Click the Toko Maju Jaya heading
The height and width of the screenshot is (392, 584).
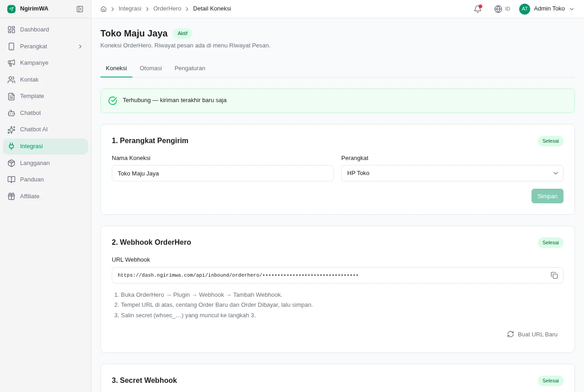pyautogui.click(x=134, y=33)
